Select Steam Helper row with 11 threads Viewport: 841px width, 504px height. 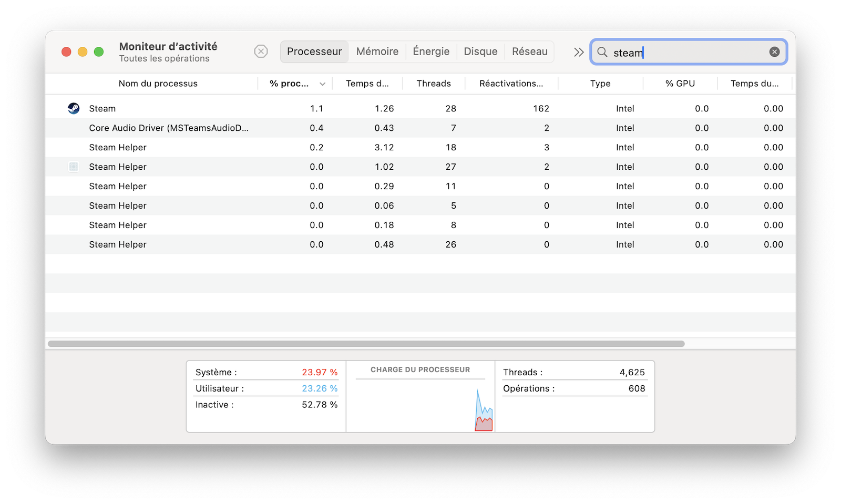tap(420, 186)
